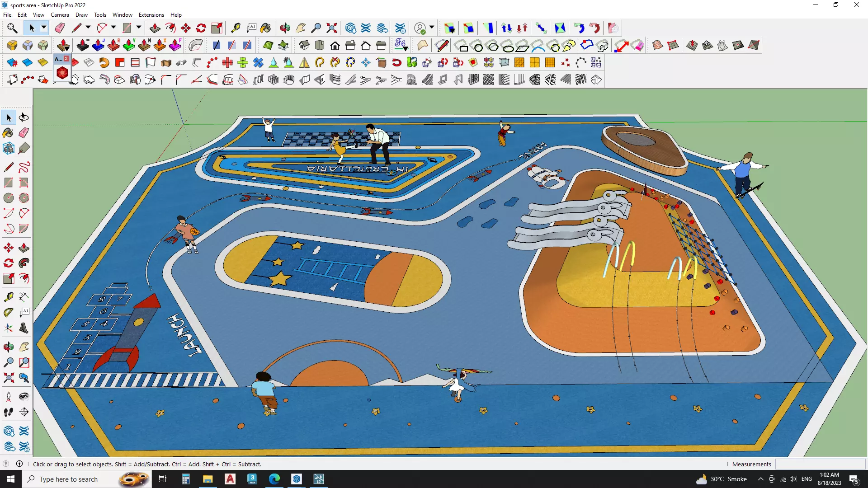Activate the Tape Measure tool

pos(236,28)
